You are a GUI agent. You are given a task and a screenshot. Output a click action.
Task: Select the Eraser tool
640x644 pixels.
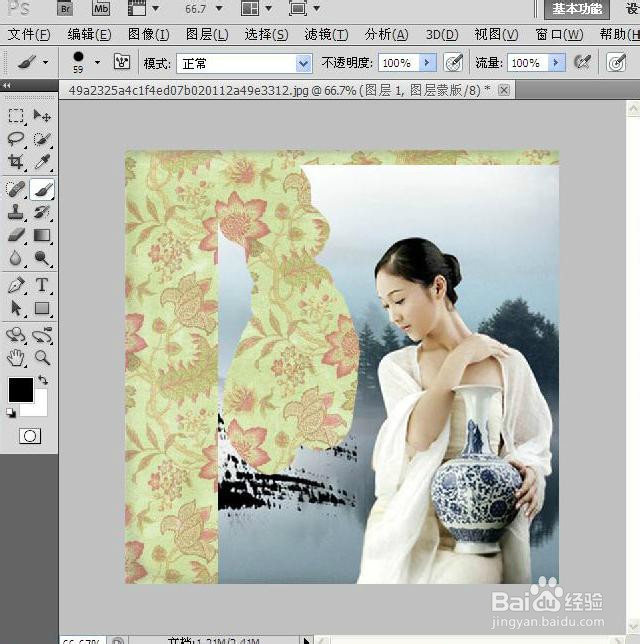click(16, 235)
